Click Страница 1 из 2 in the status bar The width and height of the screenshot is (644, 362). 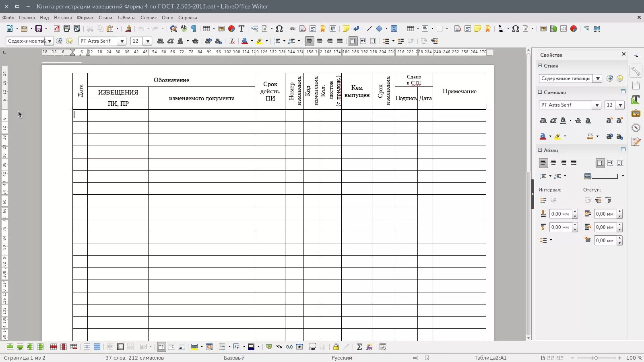(x=24, y=358)
